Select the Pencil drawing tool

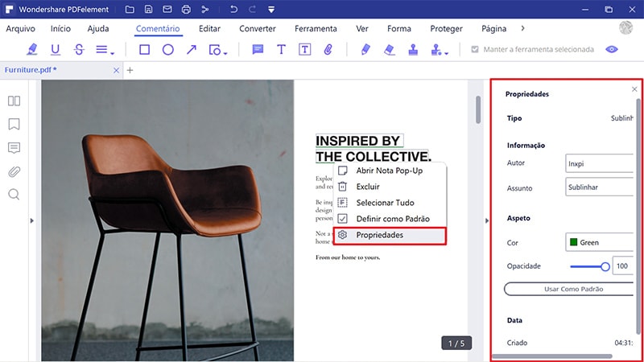pyautogui.click(x=365, y=50)
